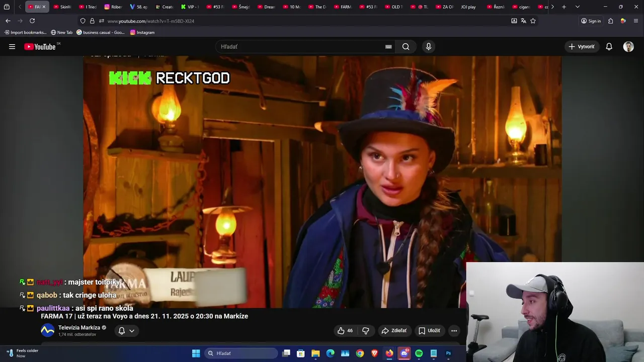Bookmark this page with the star icon
This screenshot has height=362, width=644.
[x=533, y=21]
